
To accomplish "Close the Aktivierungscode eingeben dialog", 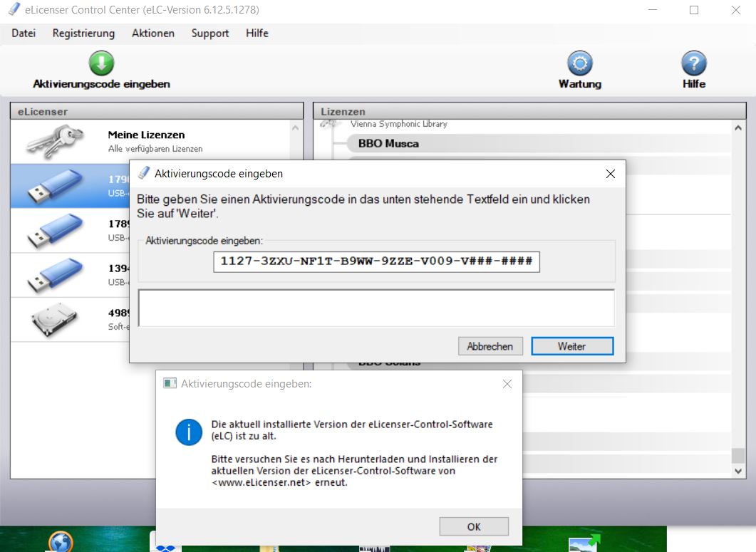I will (611, 174).
